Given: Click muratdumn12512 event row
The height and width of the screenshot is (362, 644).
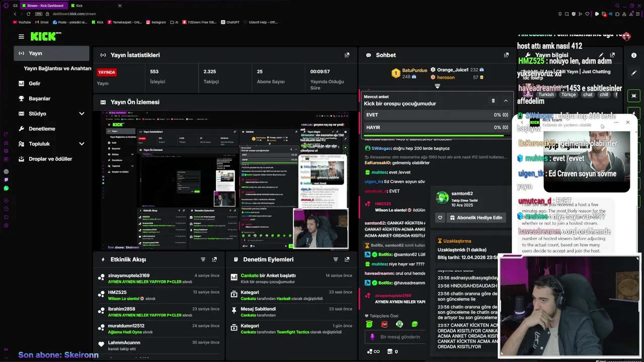Looking at the screenshot, I should 158,329.
